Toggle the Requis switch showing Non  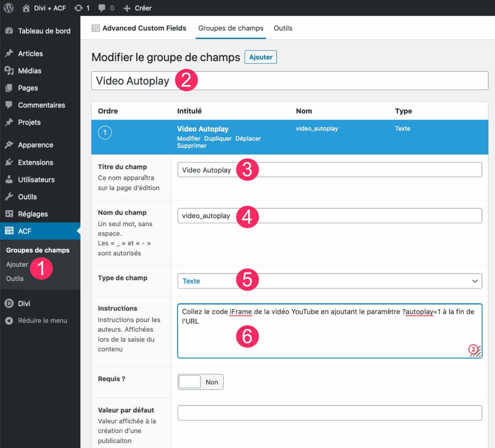click(201, 382)
